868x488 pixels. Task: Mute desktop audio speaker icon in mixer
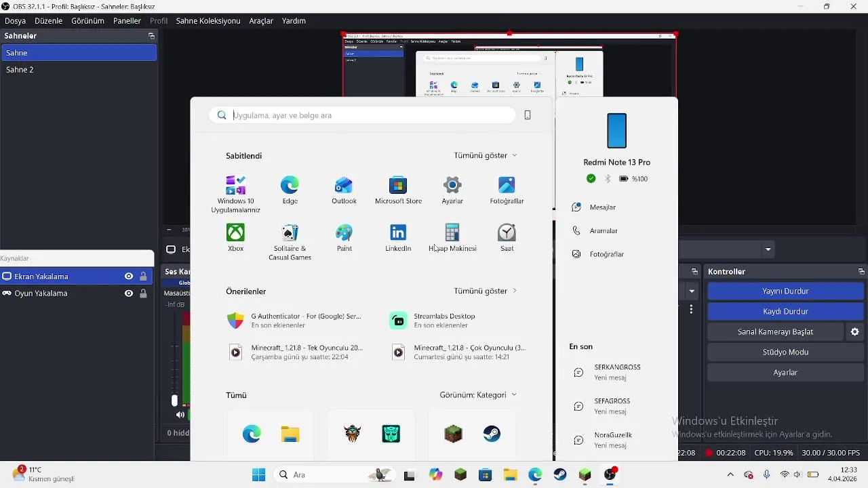pyautogui.click(x=180, y=415)
